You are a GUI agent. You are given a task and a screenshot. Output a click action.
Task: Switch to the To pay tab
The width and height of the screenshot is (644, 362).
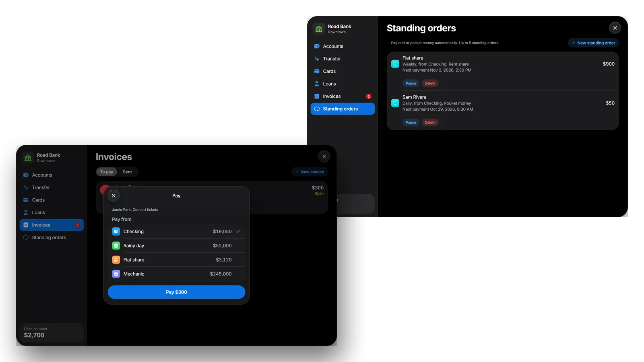pyautogui.click(x=107, y=172)
